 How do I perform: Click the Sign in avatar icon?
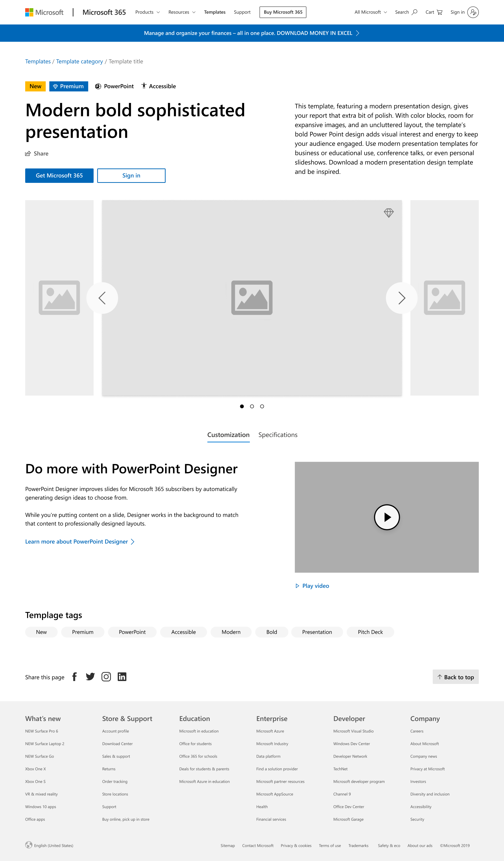pos(473,12)
